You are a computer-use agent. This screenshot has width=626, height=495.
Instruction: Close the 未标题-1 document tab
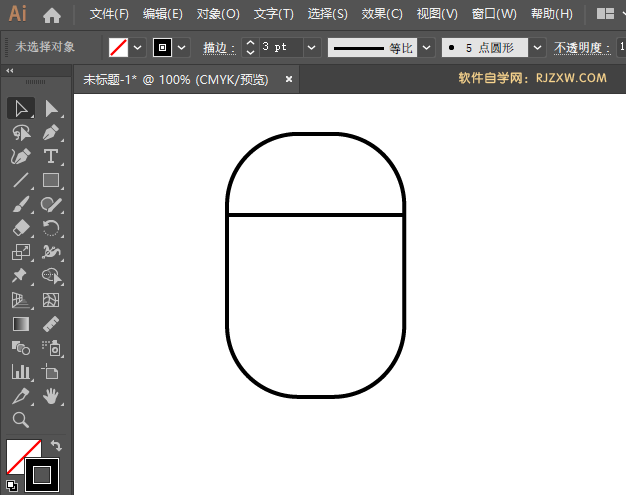click(x=290, y=78)
